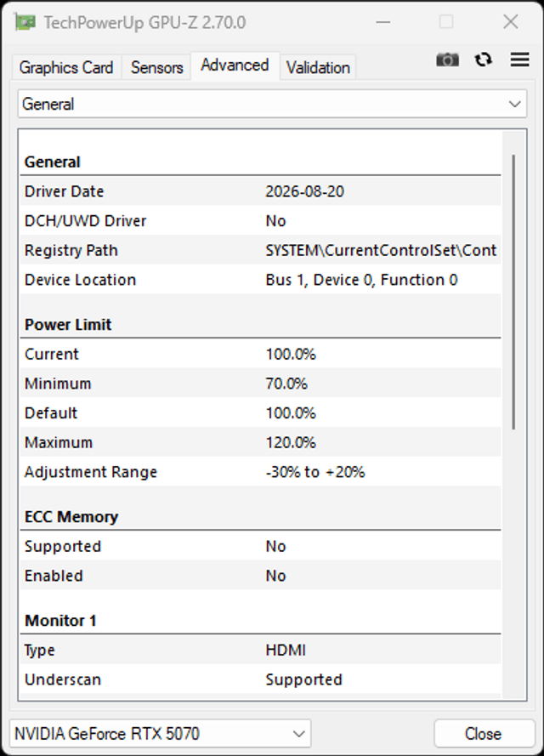Select the Maximum value 120.0%
The width and height of the screenshot is (544, 756).
[x=291, y=442]
